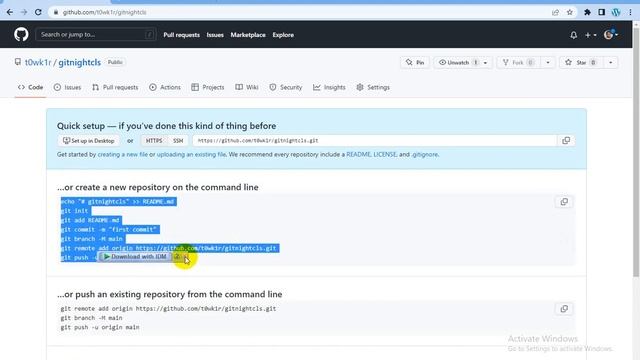Click the repository clone URL field

[375, 140]
